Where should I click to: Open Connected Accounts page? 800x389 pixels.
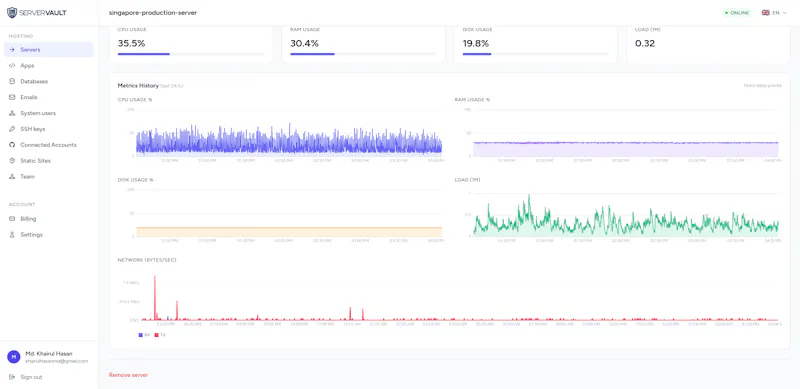click(x=48, y=144)
